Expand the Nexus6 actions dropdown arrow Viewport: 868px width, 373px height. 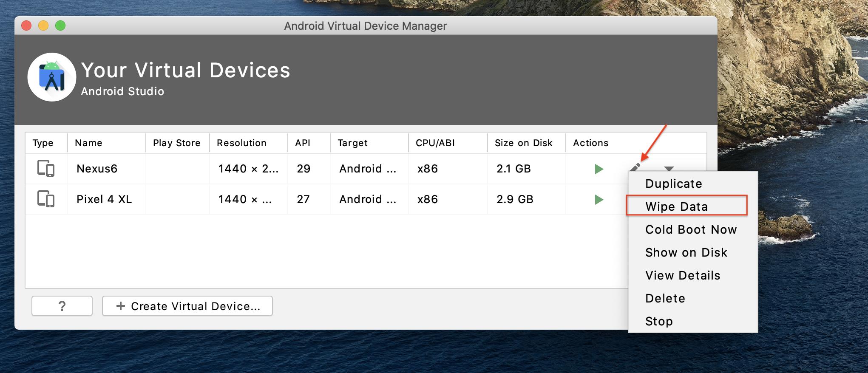tap(669, 168)
